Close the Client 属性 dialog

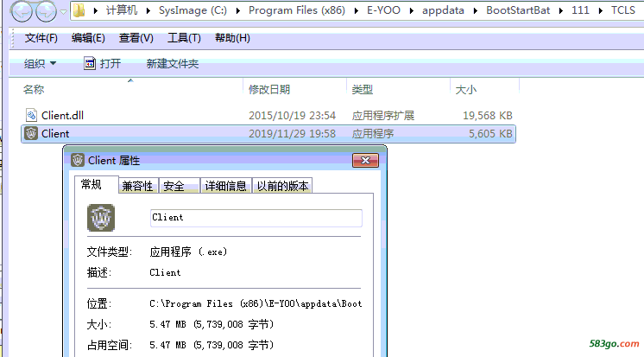click(365, 161)
